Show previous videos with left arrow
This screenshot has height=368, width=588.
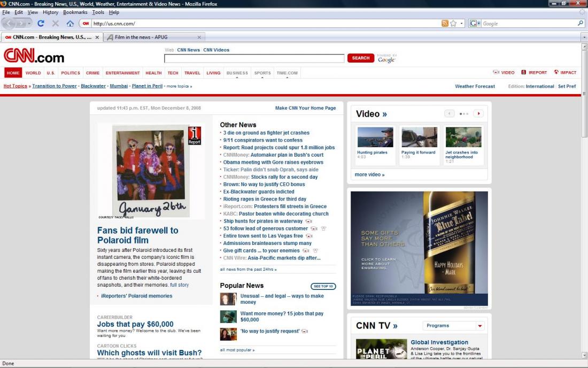click(x=449, y=113)
